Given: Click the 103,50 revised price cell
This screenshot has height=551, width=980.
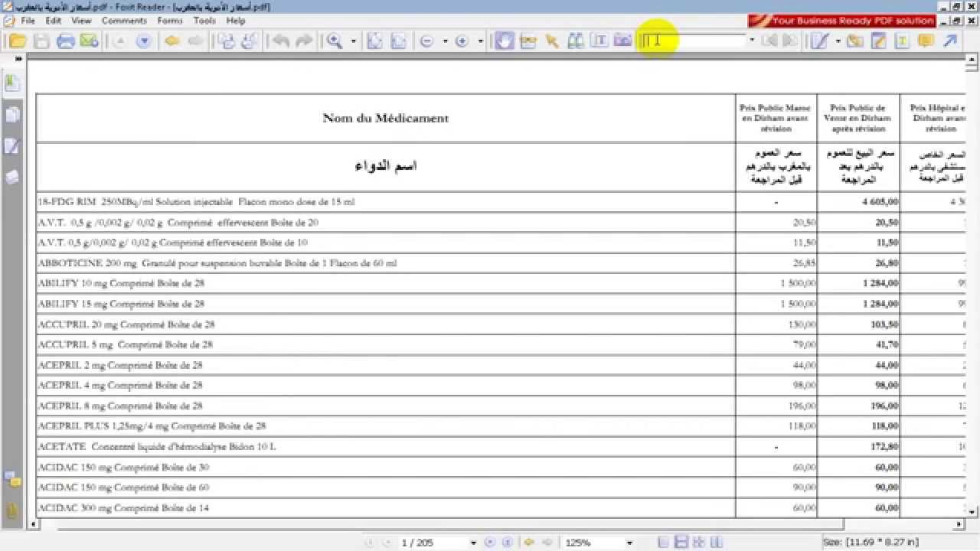Looking at the screenshot, I should 858,324.
